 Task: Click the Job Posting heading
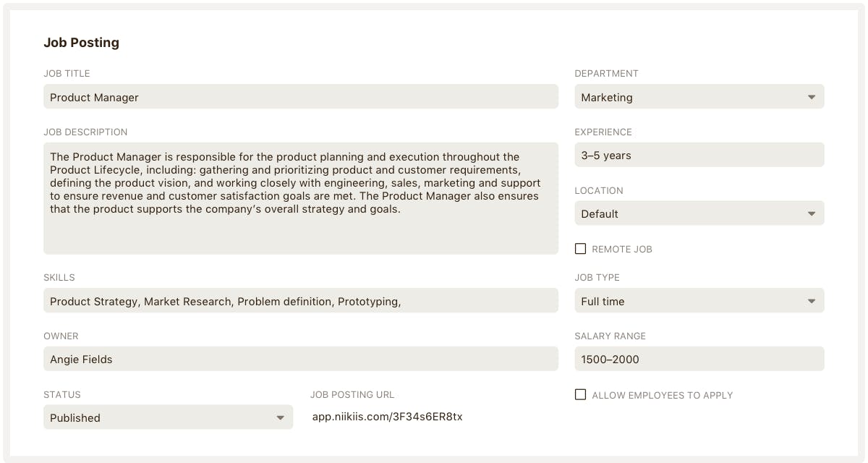pyautogui.click(x=81, y=43)
